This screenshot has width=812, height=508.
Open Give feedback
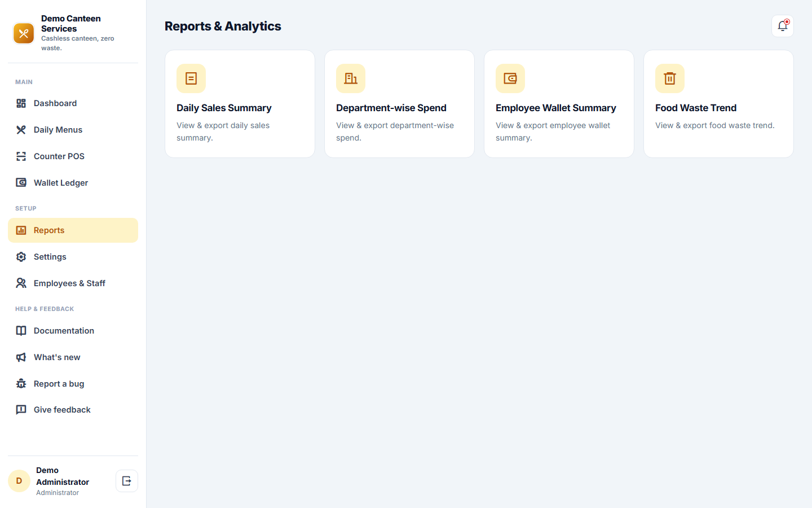click(x=73, y=410)
